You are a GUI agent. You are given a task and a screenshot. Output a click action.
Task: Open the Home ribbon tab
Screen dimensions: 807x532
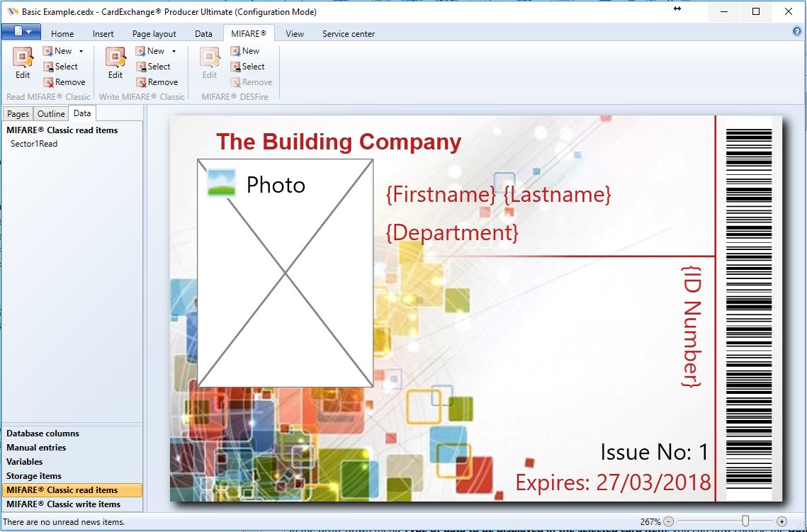pyautogui.click(x=62, y=34)
